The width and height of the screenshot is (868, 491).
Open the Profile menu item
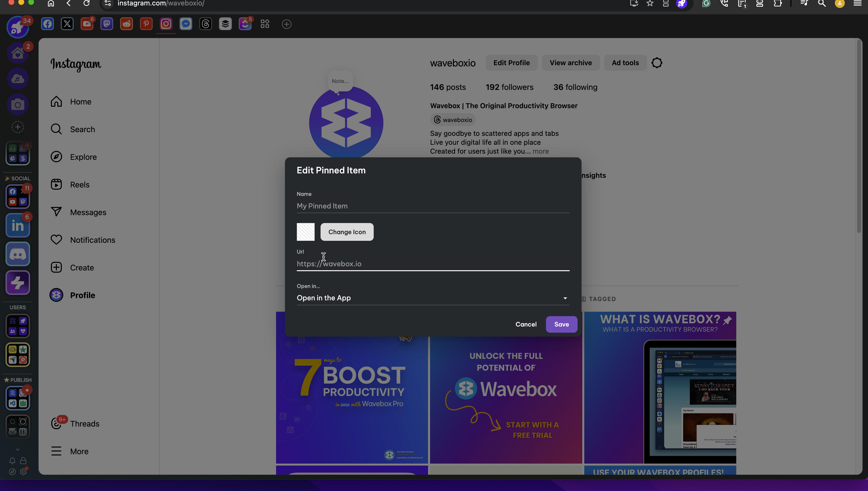72,295
